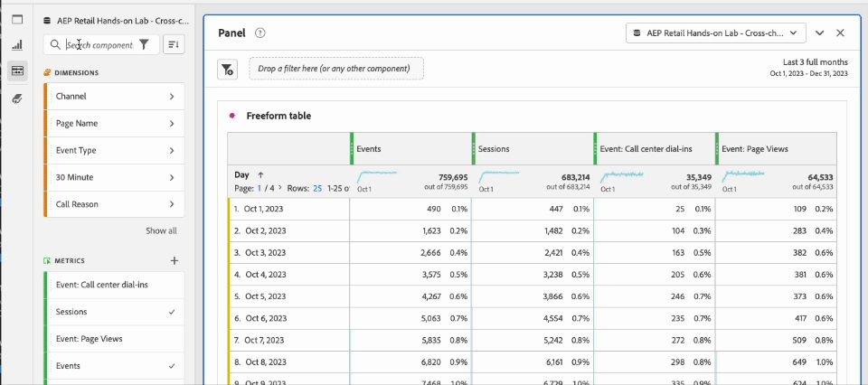This screenshot has height=385, width=868.
Task: Click the Dimensions section icon
Action: (x=47, y=72)
